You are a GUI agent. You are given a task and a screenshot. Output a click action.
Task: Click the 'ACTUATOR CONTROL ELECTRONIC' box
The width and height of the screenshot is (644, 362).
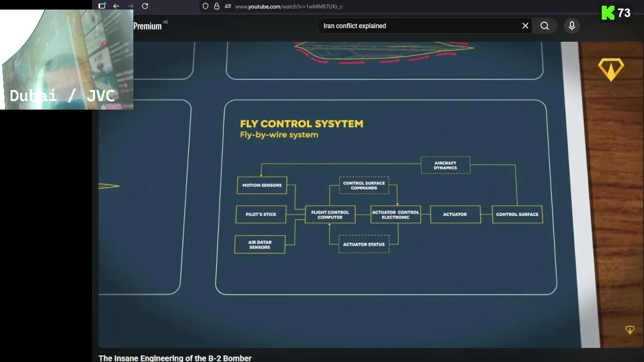click(x=395, y=215)
